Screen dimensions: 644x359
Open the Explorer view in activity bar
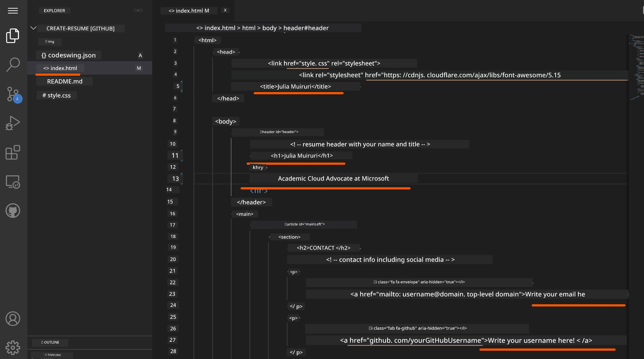pyautogui.click(x=13, y=35)
